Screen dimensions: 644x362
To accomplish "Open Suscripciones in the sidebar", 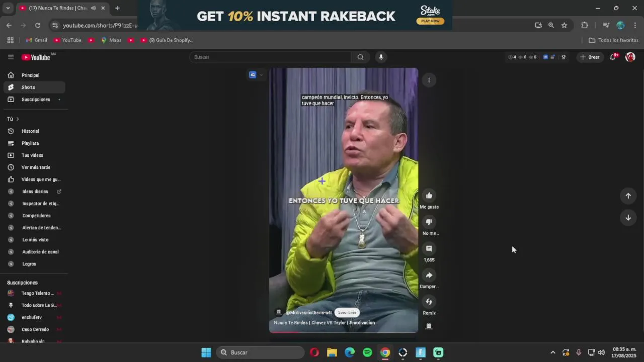I will 34,100.
